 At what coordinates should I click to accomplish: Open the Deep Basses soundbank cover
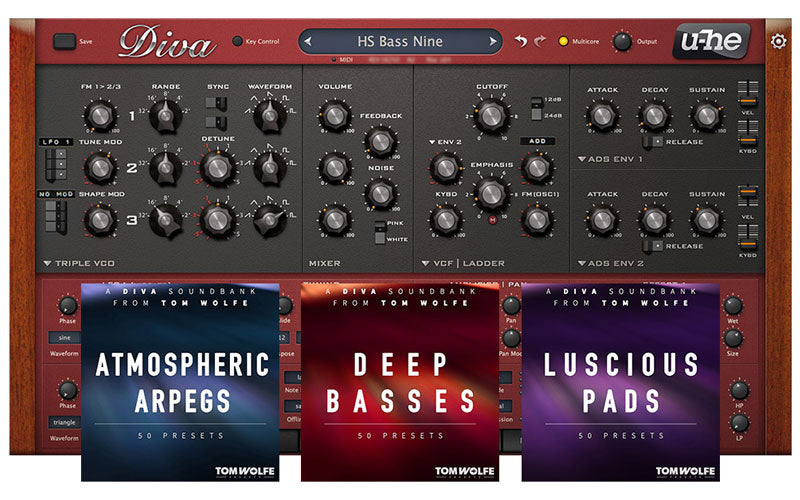click(x=400, y=382)
